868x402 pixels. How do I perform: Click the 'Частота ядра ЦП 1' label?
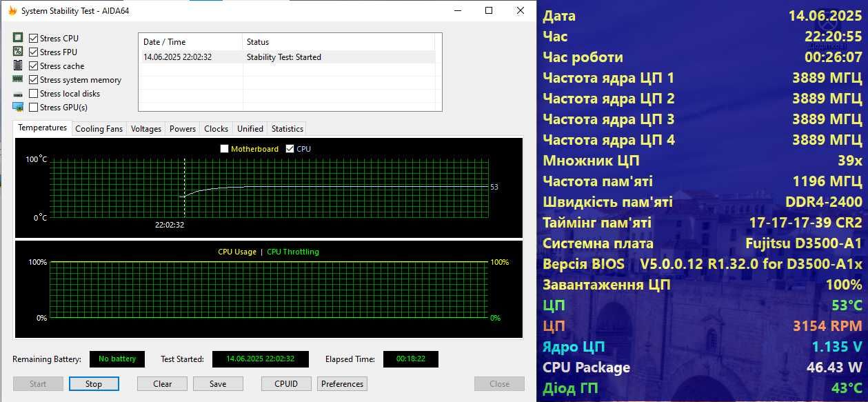pyautogui.click(x=609, y=78)
